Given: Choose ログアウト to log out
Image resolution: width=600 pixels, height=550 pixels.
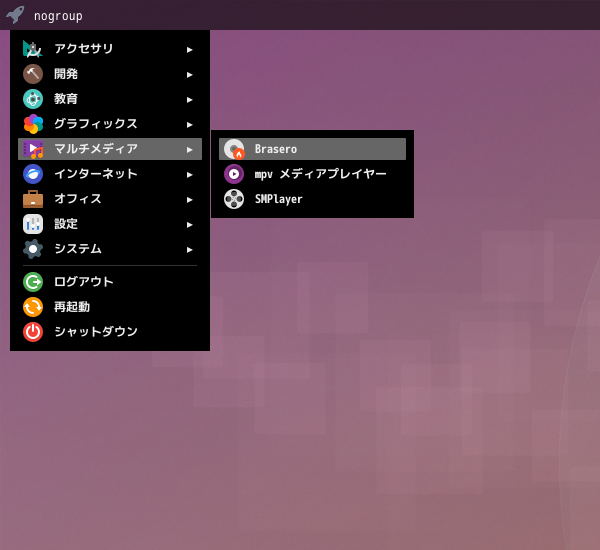Looking at the screenshot, I should pyautogui.click(x=110, y=282).
